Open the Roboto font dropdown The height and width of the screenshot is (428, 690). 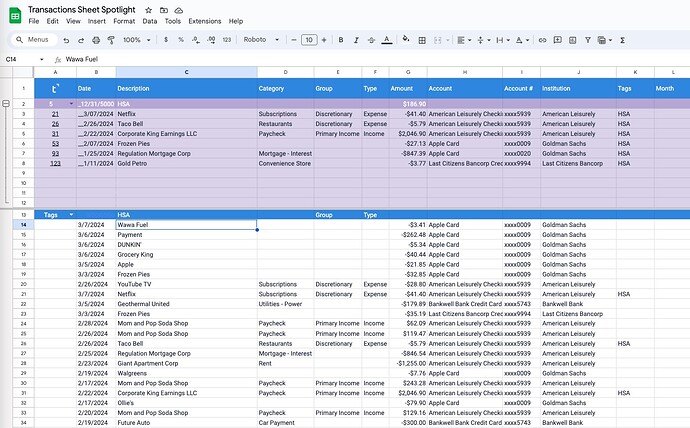[261, 40]
